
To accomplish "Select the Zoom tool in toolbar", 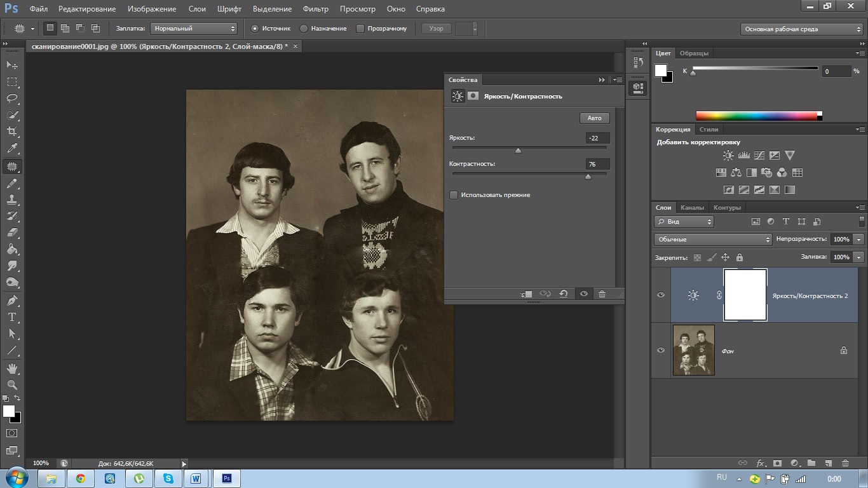I will pos(12,384).
